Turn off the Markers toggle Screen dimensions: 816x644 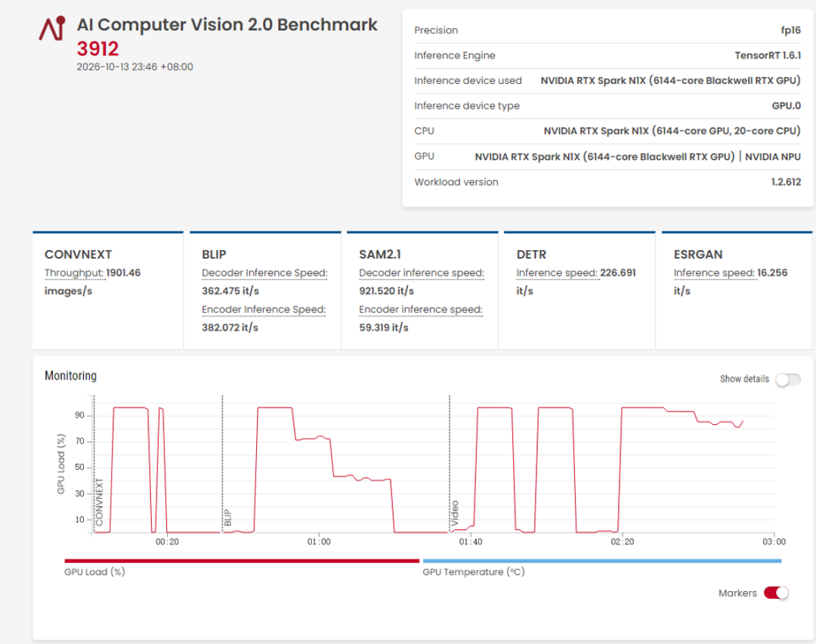pos(776,593)
